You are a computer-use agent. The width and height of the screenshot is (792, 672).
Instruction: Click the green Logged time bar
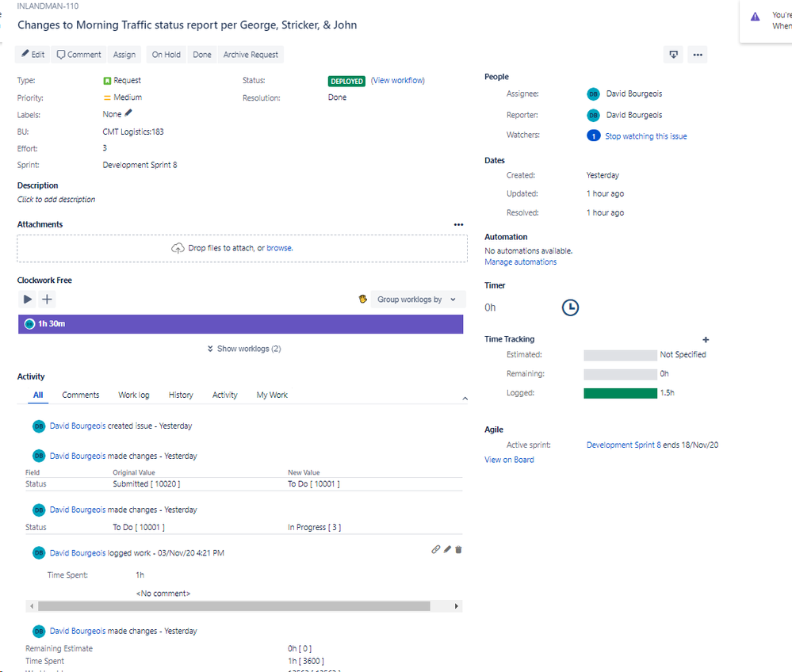click(620, 393)
